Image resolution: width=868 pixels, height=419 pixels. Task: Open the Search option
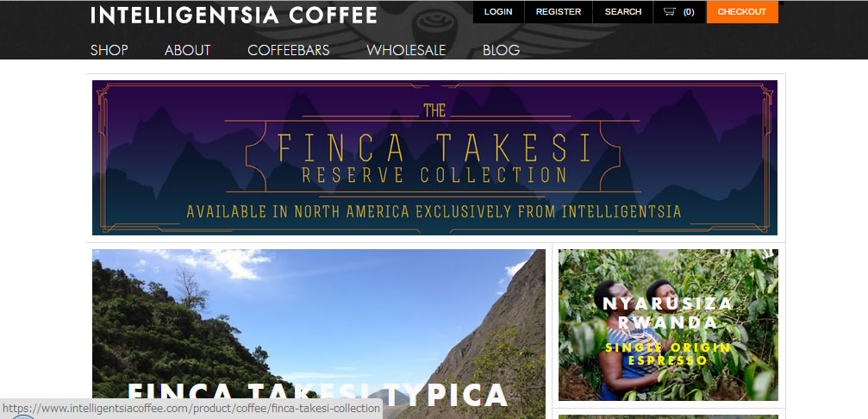point(622,11)
